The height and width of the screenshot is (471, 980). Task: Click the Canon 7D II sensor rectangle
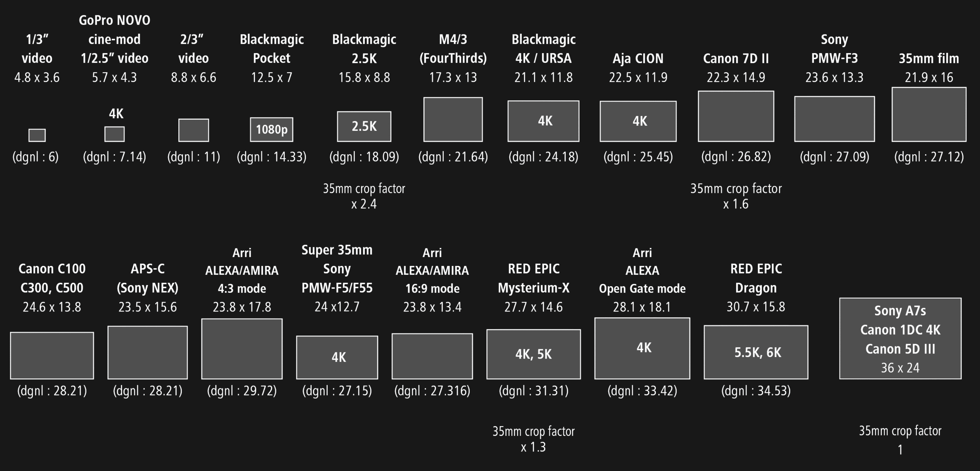pyautogui.click(x=736, y=116)
